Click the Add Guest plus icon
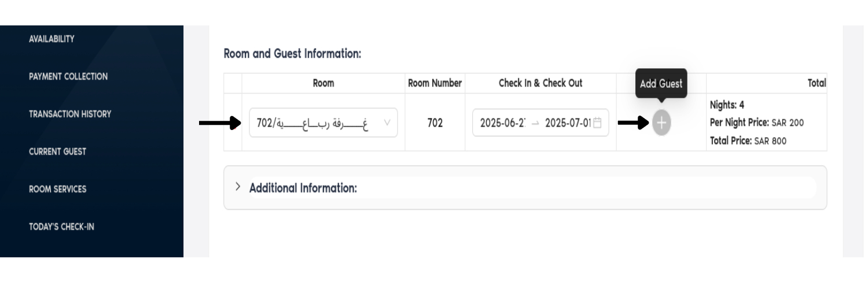Viewport: 868px width, 289px height. click(x=661, y=123)
